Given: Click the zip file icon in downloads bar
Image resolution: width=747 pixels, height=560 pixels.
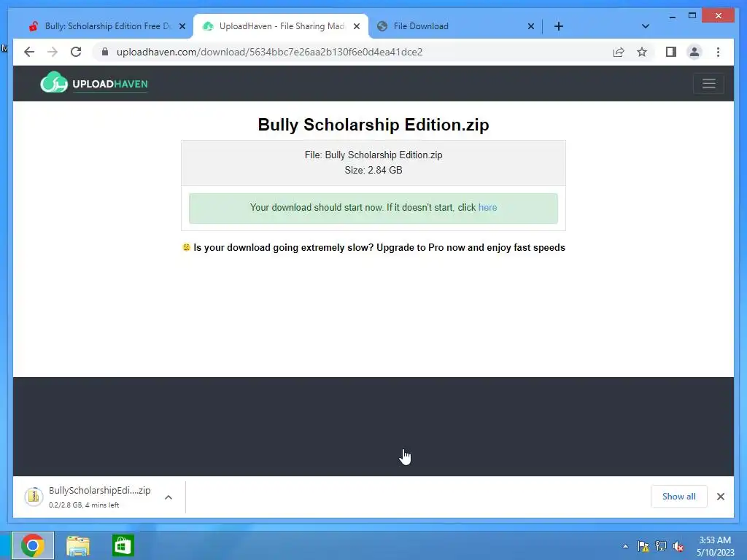Looking at the screenshot, I should tap(34, 497).
